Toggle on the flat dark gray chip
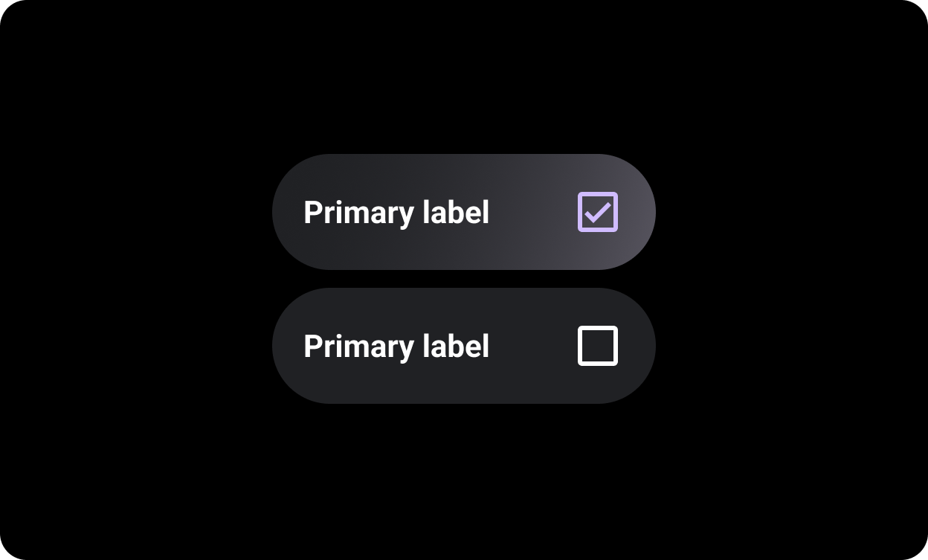The image size is (928, 560). pos(463,346)
